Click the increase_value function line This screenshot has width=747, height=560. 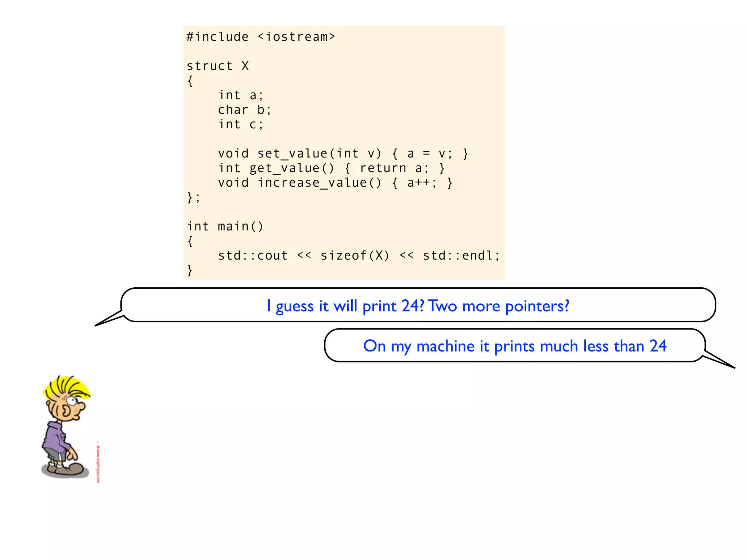(335, 183)
